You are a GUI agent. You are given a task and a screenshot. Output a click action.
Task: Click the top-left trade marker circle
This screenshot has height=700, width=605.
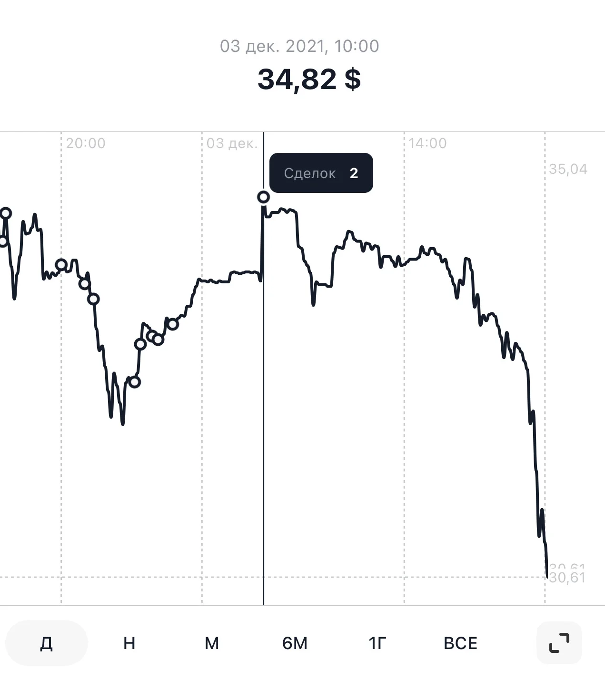pos(6,213)
